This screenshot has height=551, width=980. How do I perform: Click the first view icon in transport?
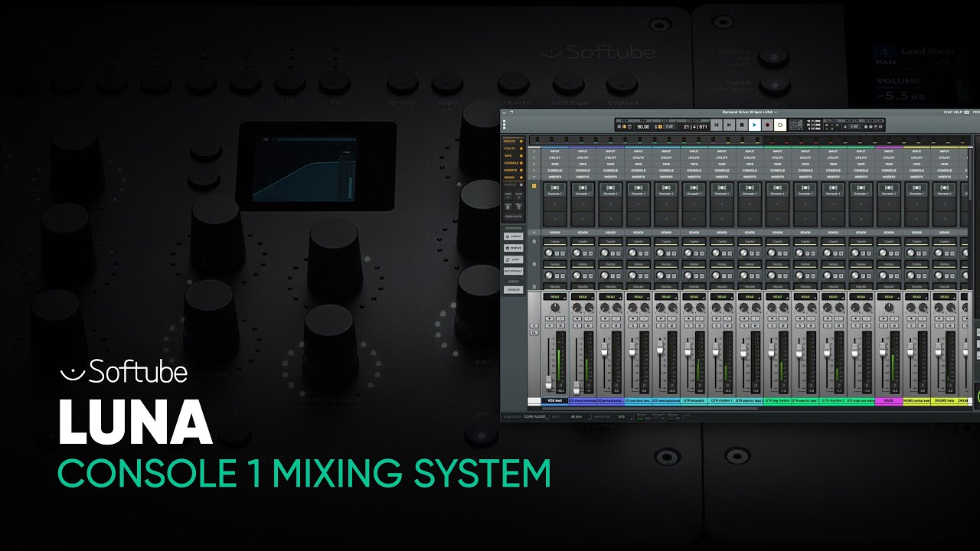(619, 126)
